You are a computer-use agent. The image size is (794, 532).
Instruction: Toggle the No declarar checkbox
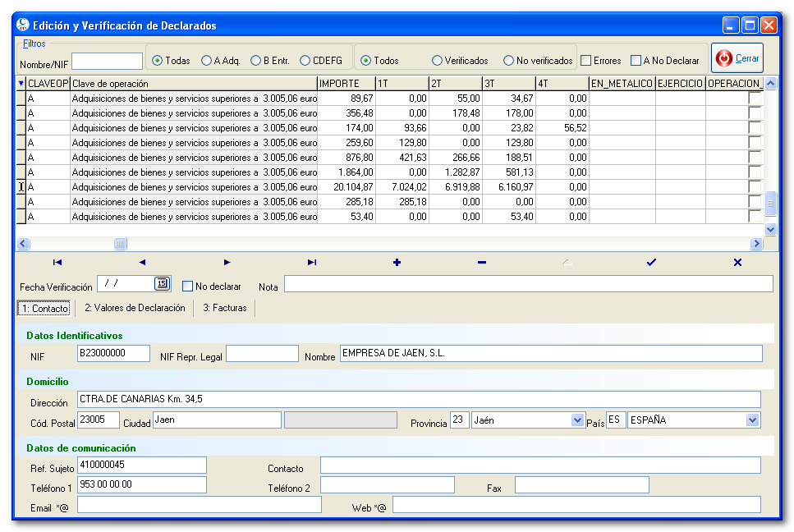pyautogui.click(x=188, y=287)
